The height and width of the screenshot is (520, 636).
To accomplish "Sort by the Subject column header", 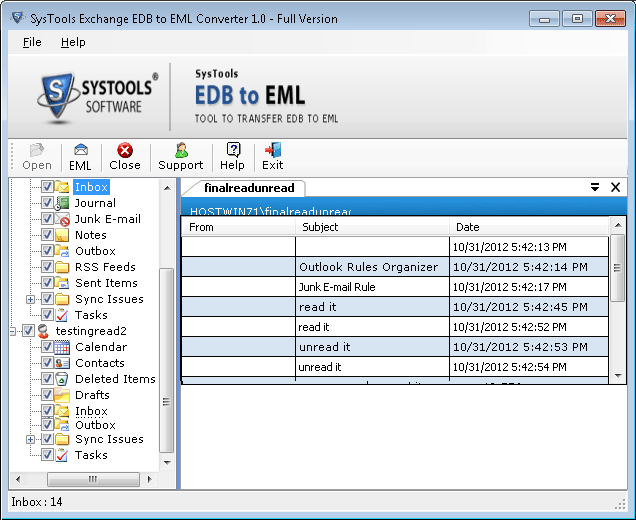I will coord(372,227).
